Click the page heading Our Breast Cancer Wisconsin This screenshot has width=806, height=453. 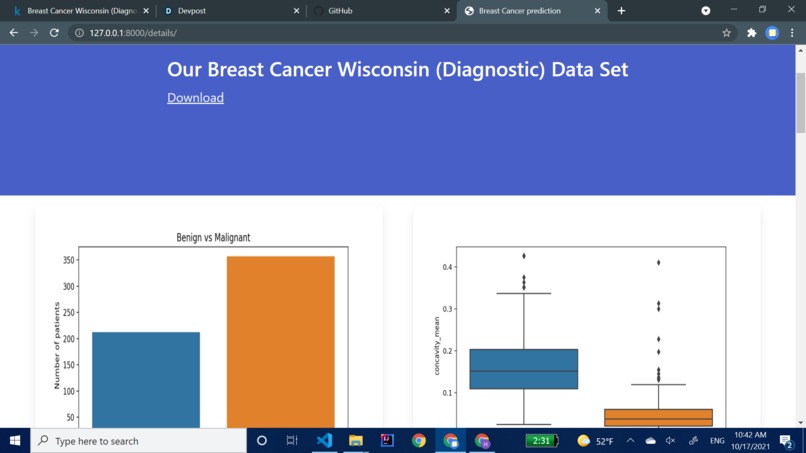(397, 69)
